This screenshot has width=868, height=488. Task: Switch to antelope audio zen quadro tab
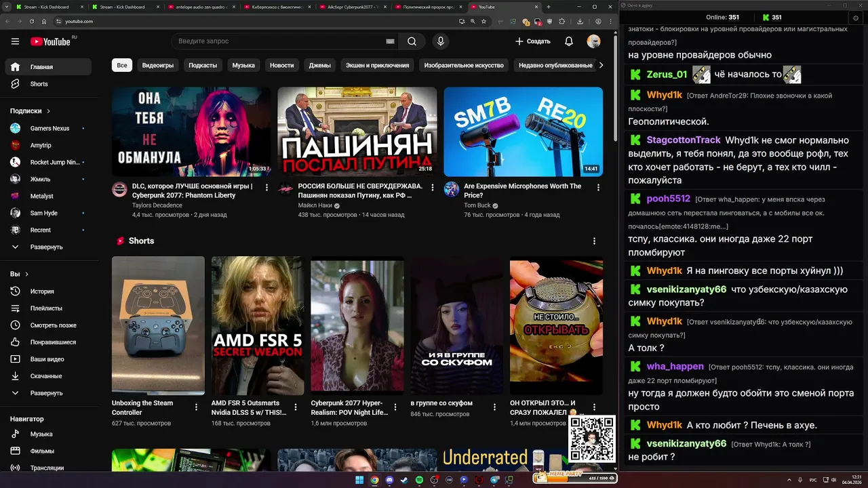tap(201, 7)
